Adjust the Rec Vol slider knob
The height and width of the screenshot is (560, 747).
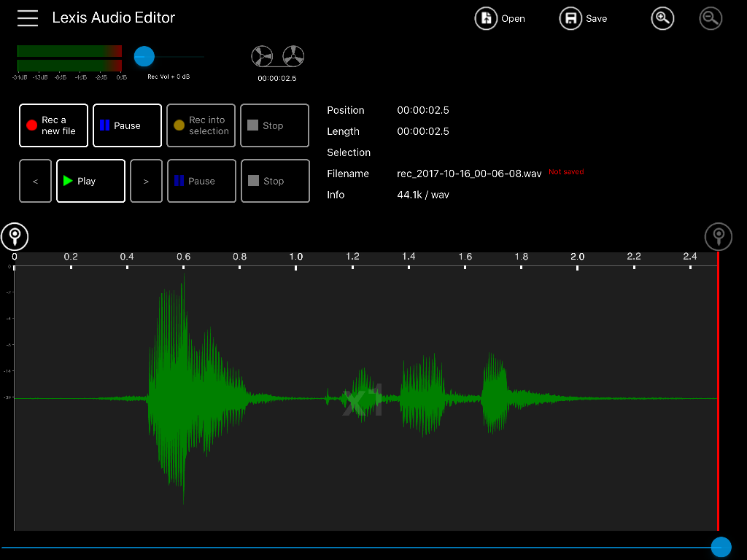click(144, 56)
